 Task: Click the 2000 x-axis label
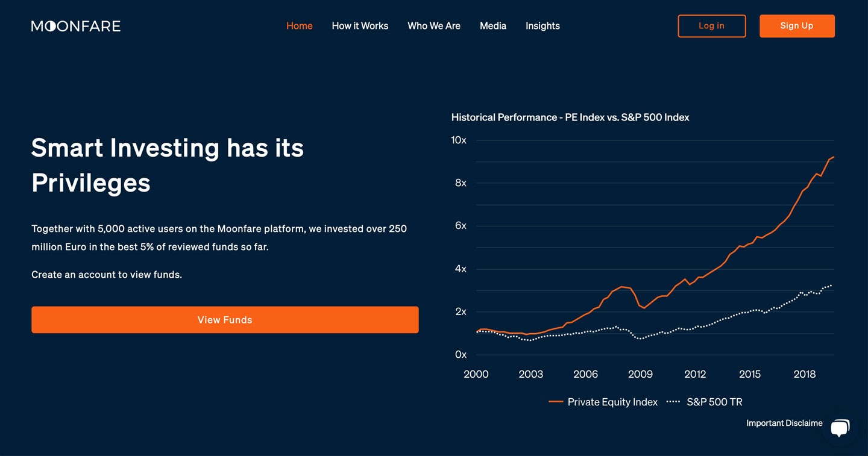coord(476,374)
